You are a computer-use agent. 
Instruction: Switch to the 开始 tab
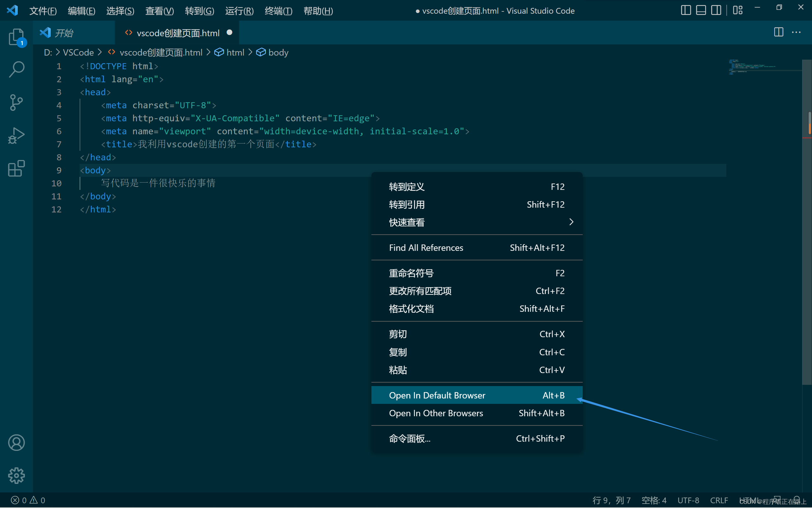pyautogui.click(x=74, y=33)
